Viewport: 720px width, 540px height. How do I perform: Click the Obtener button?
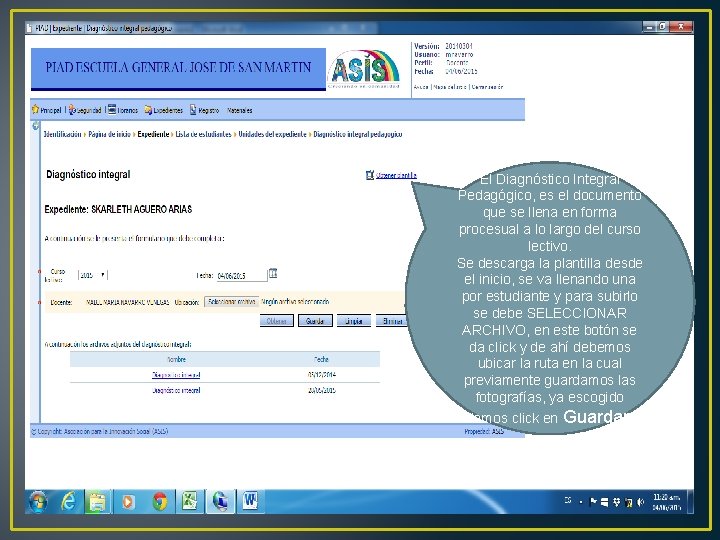tap(276, 321)
